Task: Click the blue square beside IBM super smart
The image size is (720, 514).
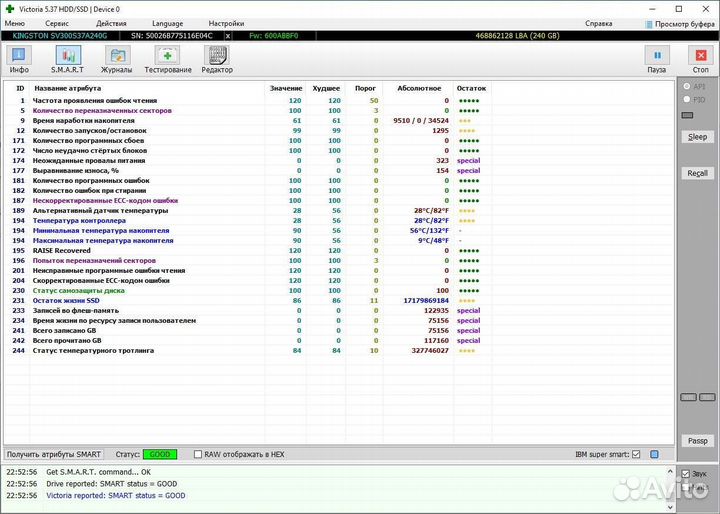Action: 654,454
